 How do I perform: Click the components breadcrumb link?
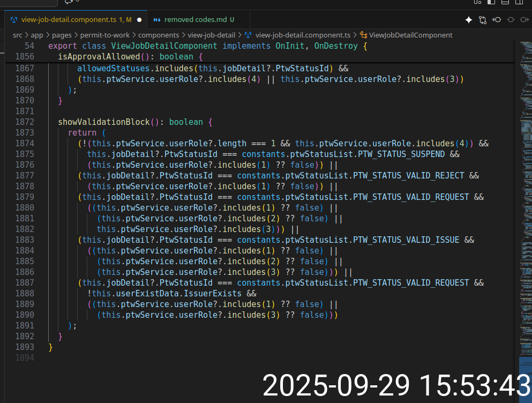coord(159,35)
